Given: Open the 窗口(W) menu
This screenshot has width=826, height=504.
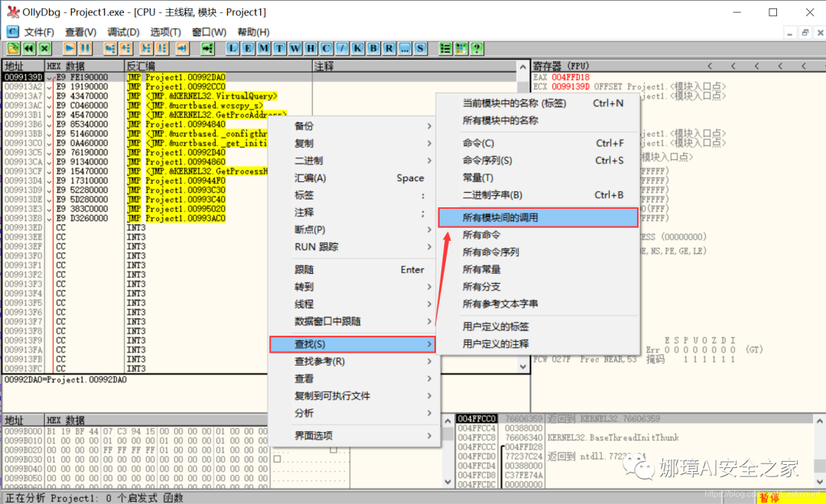Looking at the screenshot, I should 209,32.
